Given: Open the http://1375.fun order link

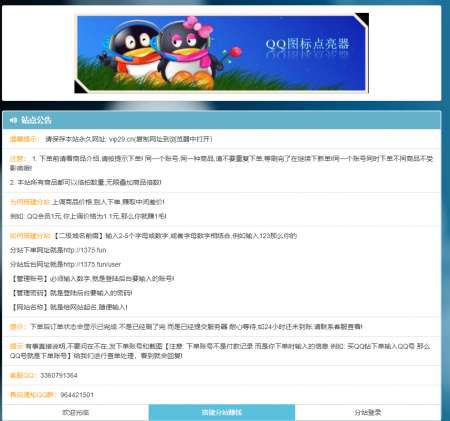Looking at the screenshot, I should tap(85, 250).
